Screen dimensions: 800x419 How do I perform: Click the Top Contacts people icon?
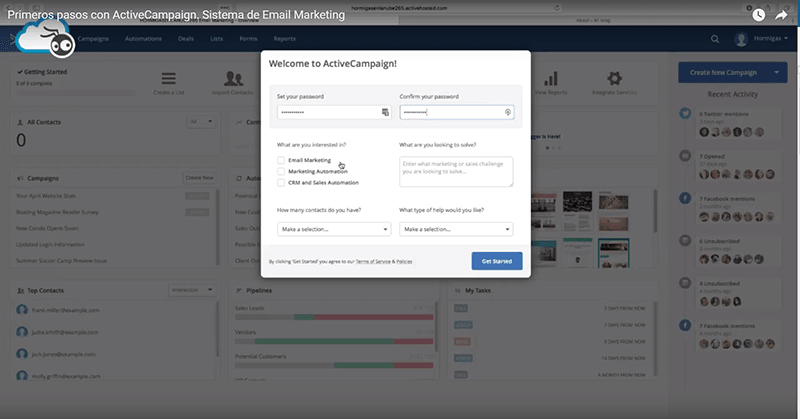point(20,290)
